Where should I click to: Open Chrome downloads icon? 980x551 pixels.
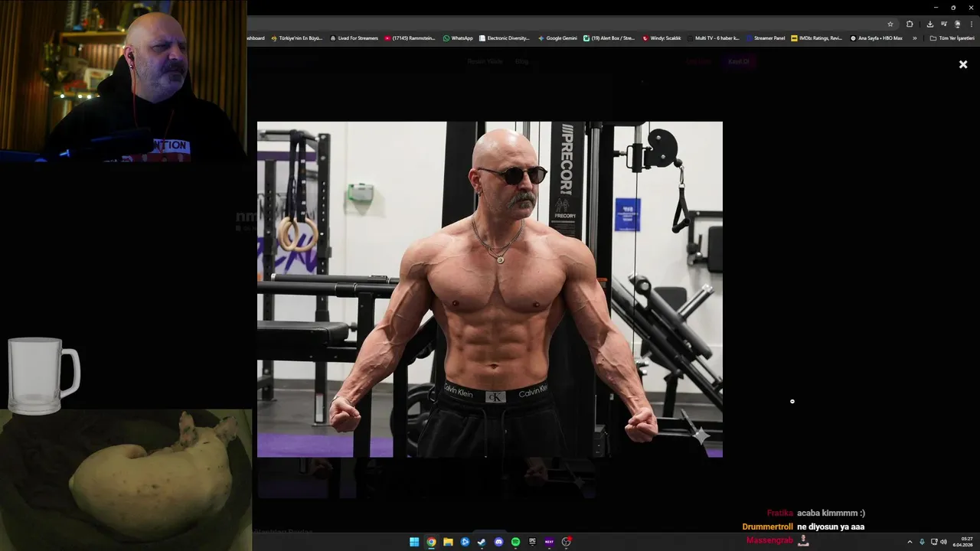click(x=929, y=24)
